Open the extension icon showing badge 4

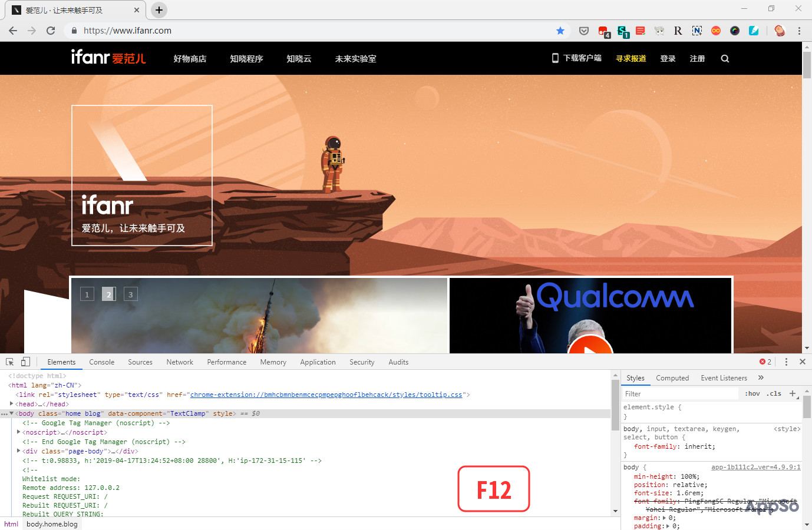point(602,31)
